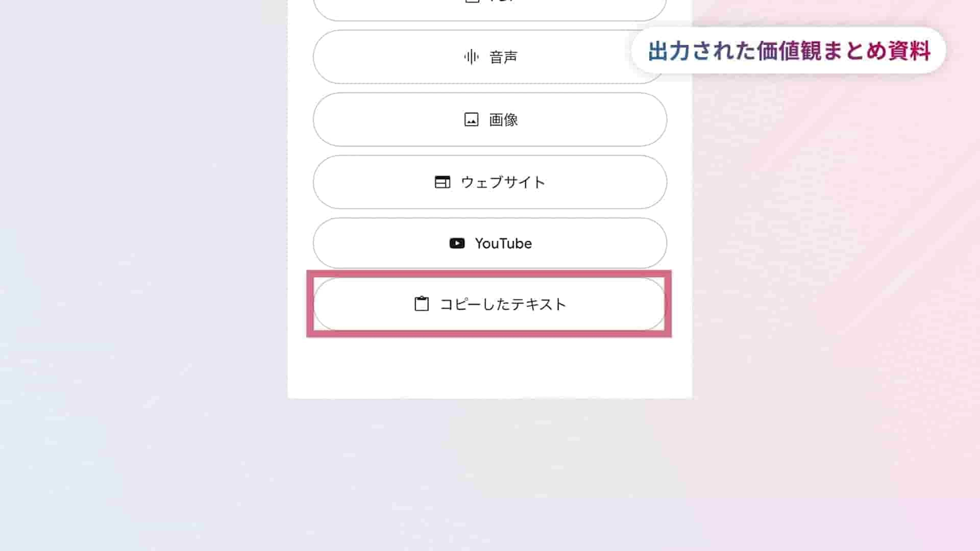
Task: Click the YouTube text label
Action: [x=503, y=243]
